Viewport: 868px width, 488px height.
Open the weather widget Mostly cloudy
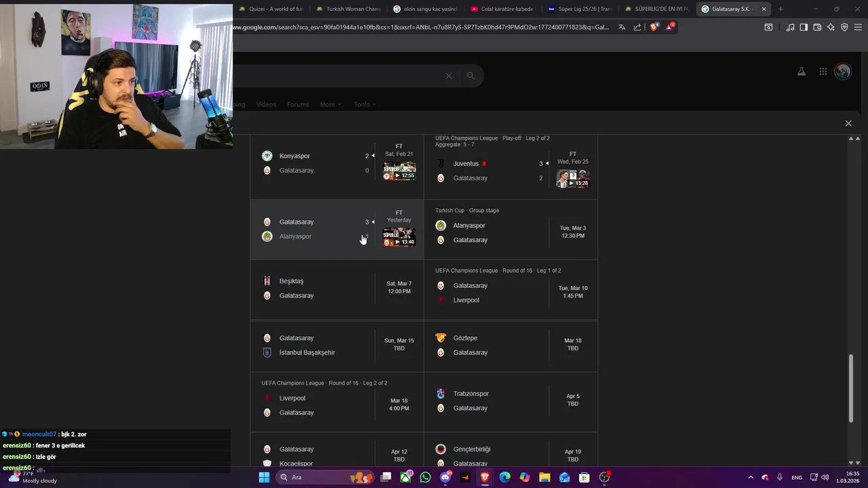tap(33, 477)
